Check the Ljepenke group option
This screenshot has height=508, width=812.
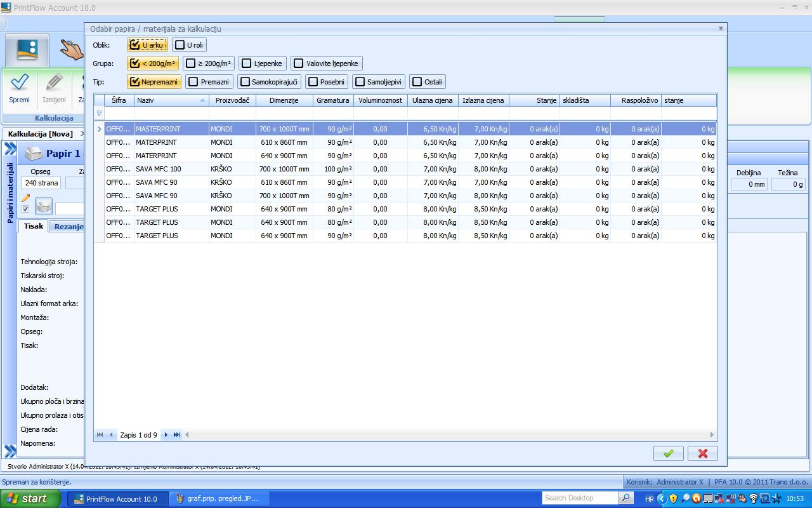(261, 63)
